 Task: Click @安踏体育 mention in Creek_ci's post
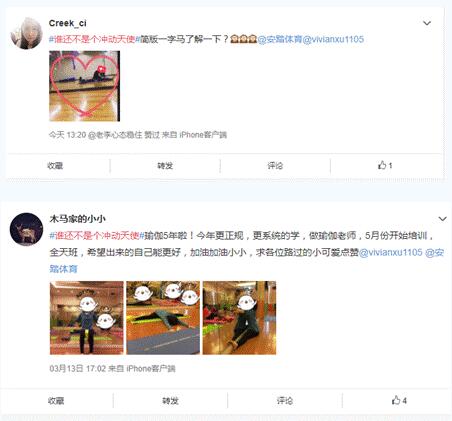coord(280,39)
